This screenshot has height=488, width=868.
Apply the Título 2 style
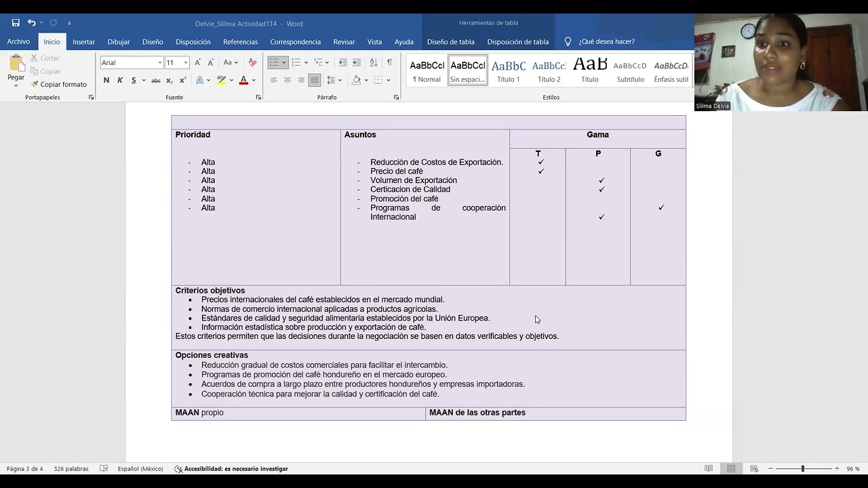pos(549,70)
